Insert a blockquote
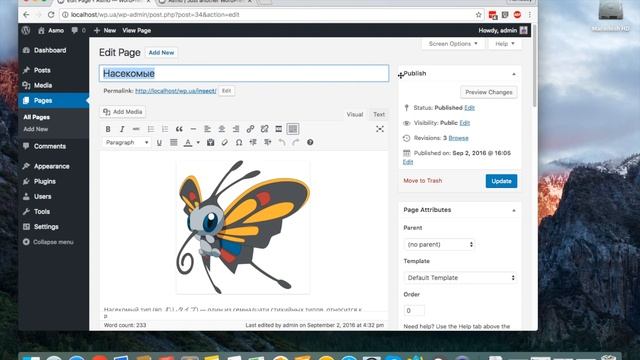 179,129
